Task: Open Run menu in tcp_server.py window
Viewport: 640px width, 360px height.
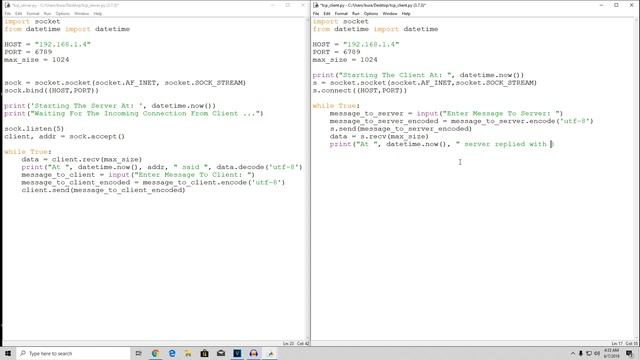Action: pos(47,13)
